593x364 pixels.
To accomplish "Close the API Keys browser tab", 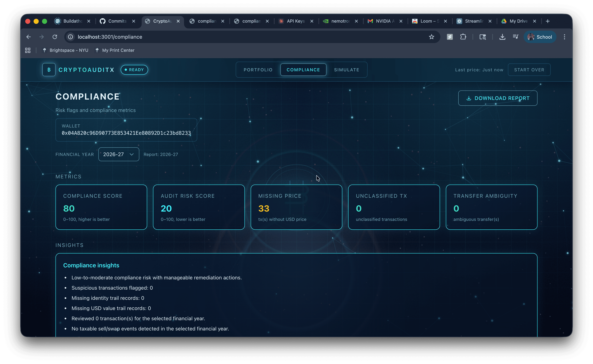I will (x=312, y=21).
